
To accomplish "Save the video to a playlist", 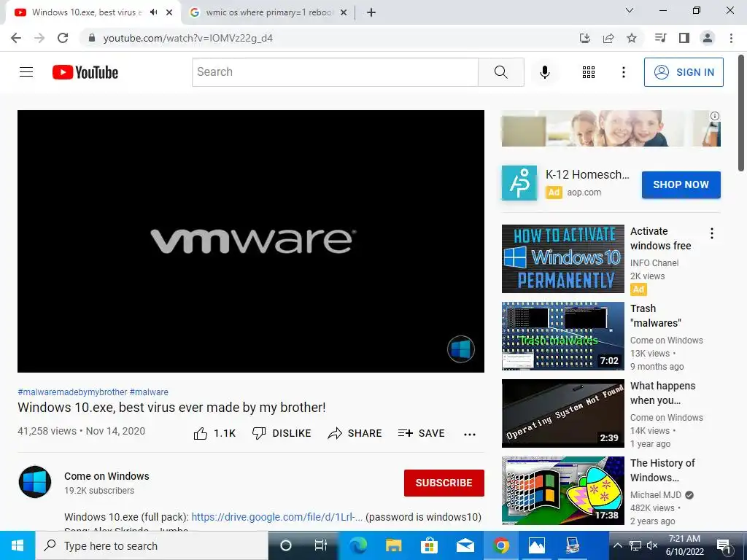I will [421, 433].
